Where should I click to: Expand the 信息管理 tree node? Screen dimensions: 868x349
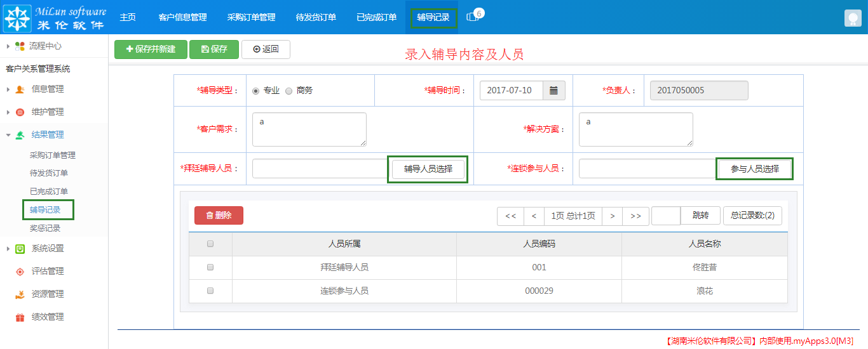click(8, 89)
